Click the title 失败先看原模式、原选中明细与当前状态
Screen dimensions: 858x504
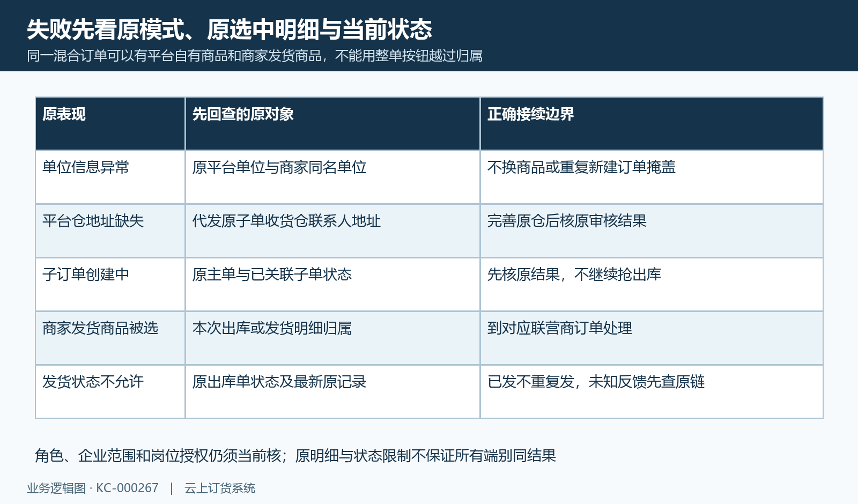pos(230,29)
